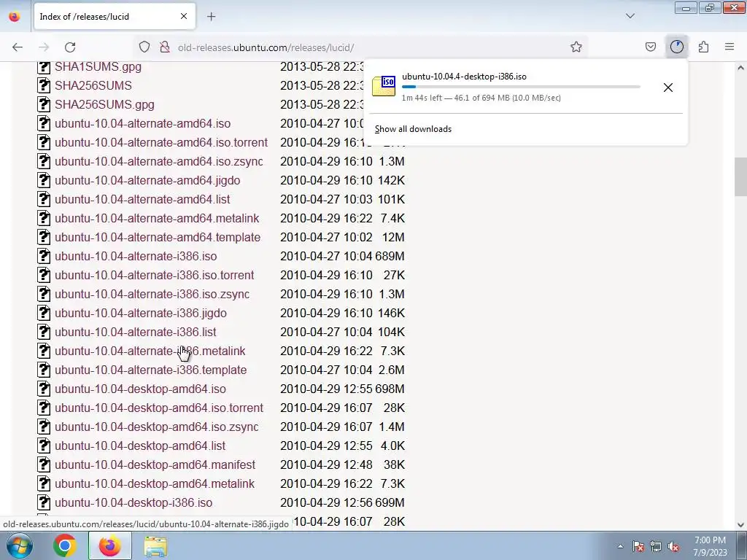
Task: Open the connection not secure lock icon
Action: 165,47
